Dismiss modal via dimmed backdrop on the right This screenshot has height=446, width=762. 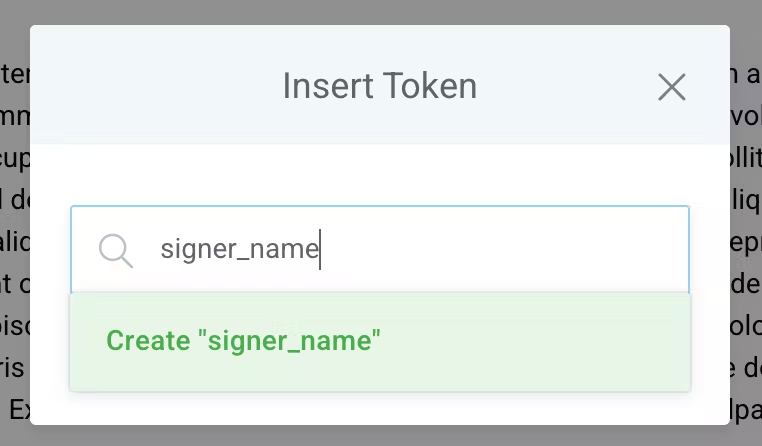tap(746, 223)
